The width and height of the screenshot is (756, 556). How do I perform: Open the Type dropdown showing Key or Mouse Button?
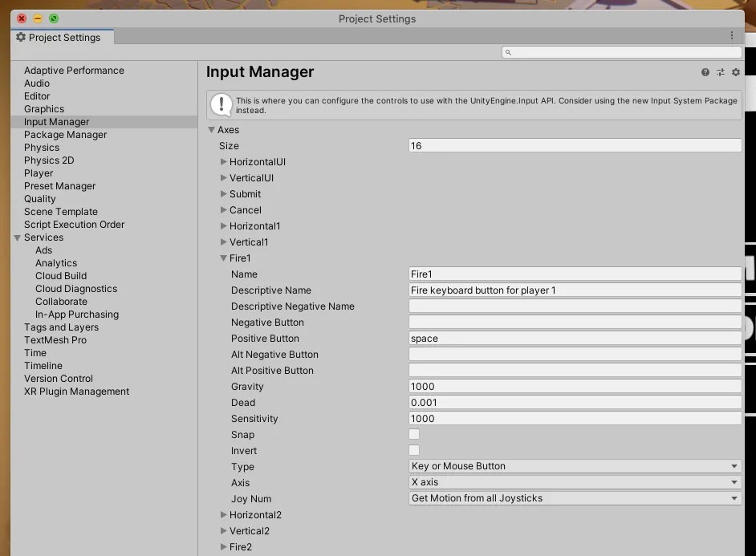(x=575, y=466)
